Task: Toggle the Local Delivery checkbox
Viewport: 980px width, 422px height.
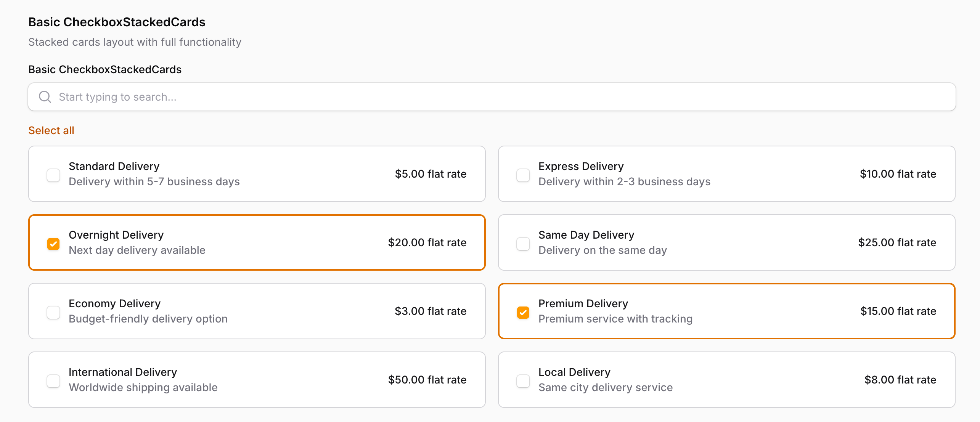Action: 523,381
